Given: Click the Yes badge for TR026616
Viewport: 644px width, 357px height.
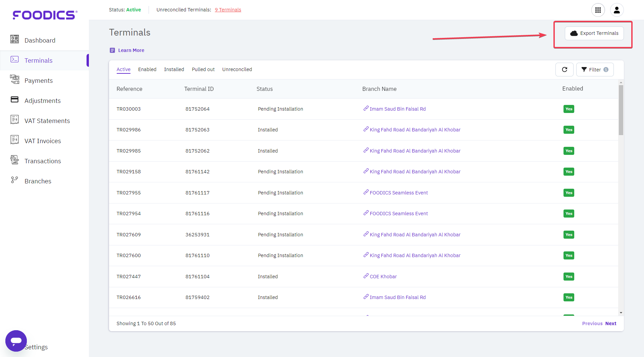Looking at the screenshot, I should point(569,297).
